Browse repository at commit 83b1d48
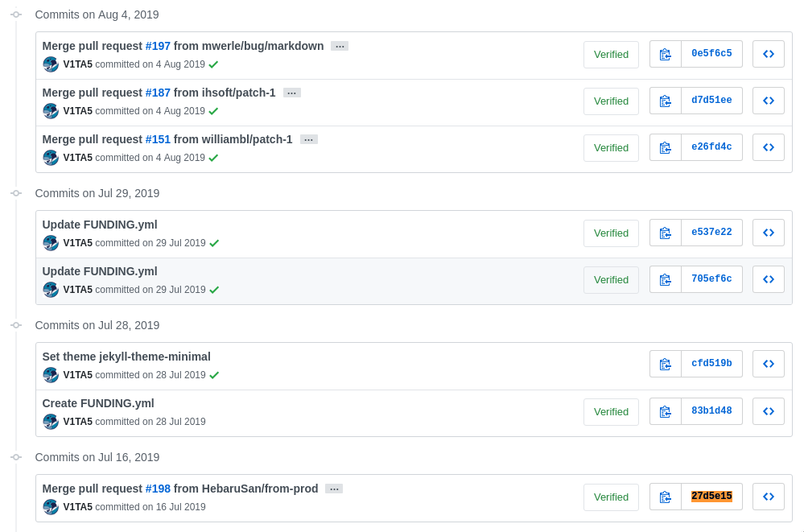This screenshot has width=804, height=532. (x=768, y=411)
